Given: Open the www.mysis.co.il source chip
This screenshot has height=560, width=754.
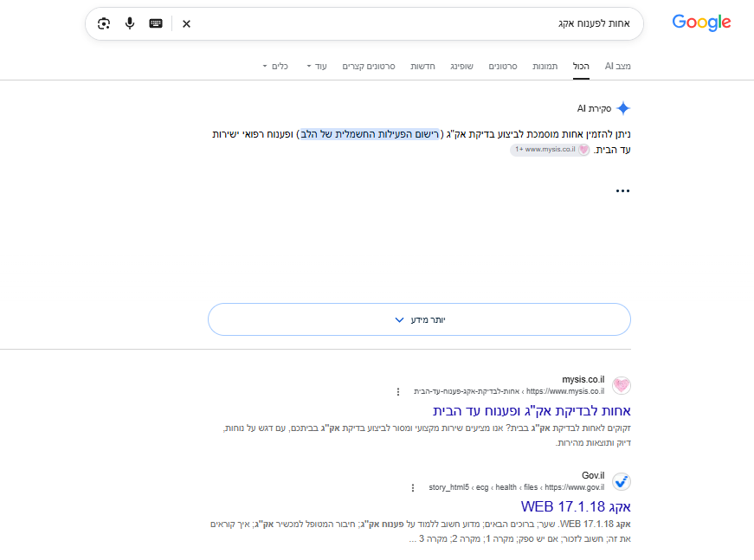Looking at the screenshot, I should coord(550,150).
